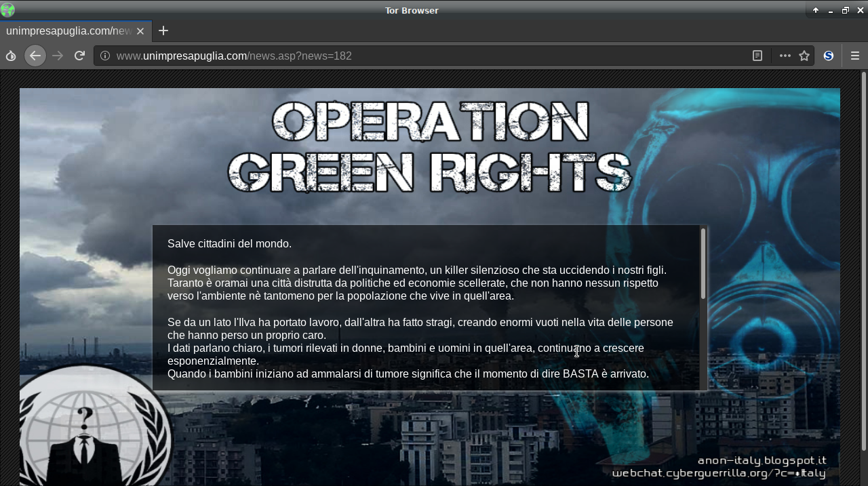Click the "Salve cittadini del mondo." line
The height and width of the screenshot is (486, 868).
(229, 244)
